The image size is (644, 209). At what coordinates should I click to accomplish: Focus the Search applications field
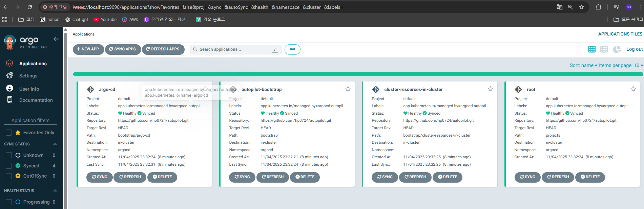[235, 49]
